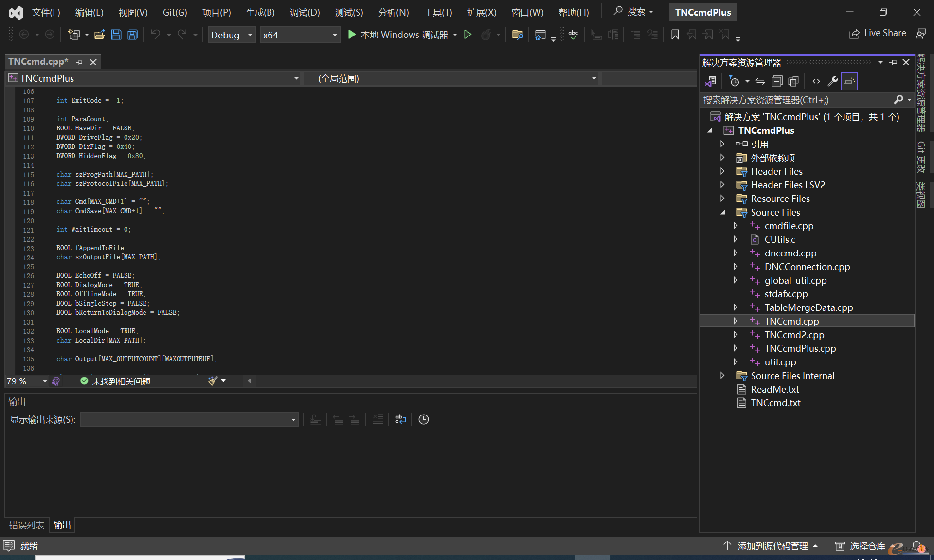Viewport: 934px width, 560px height.
Task: Open the Debug configuration dropdown
Action: (232, 35)
